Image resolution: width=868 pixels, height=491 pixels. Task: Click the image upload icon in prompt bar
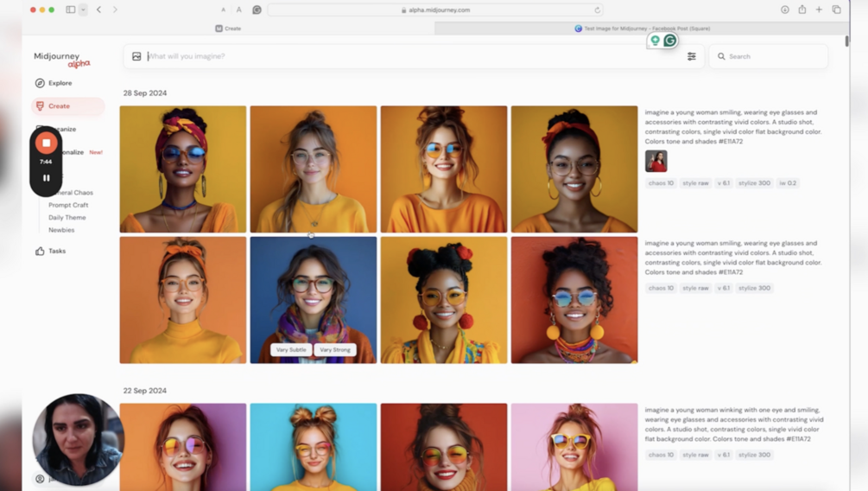136,56
